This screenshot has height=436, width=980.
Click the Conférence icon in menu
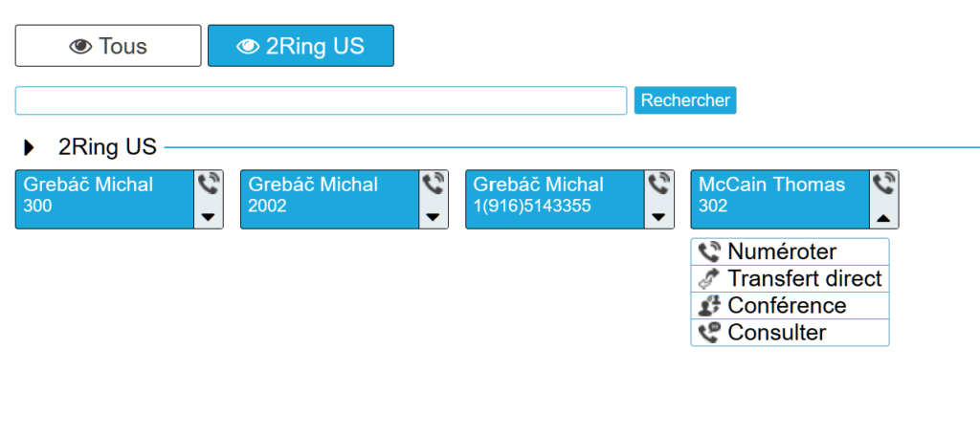point(709,306)
